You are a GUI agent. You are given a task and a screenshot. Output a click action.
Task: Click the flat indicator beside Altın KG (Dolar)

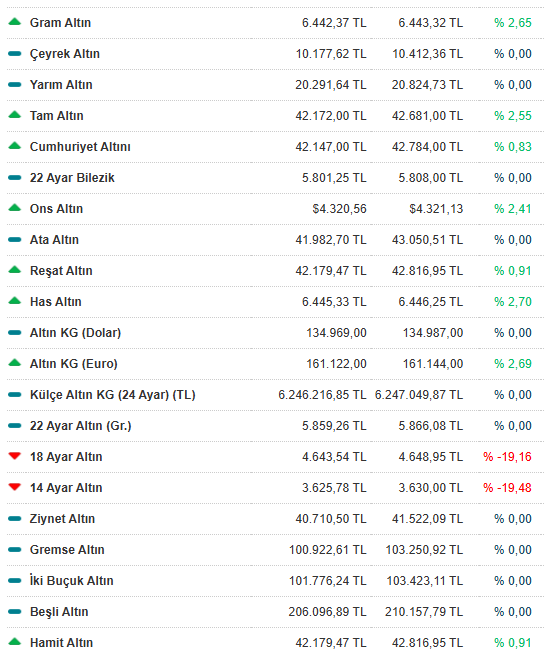click(15, 332)
